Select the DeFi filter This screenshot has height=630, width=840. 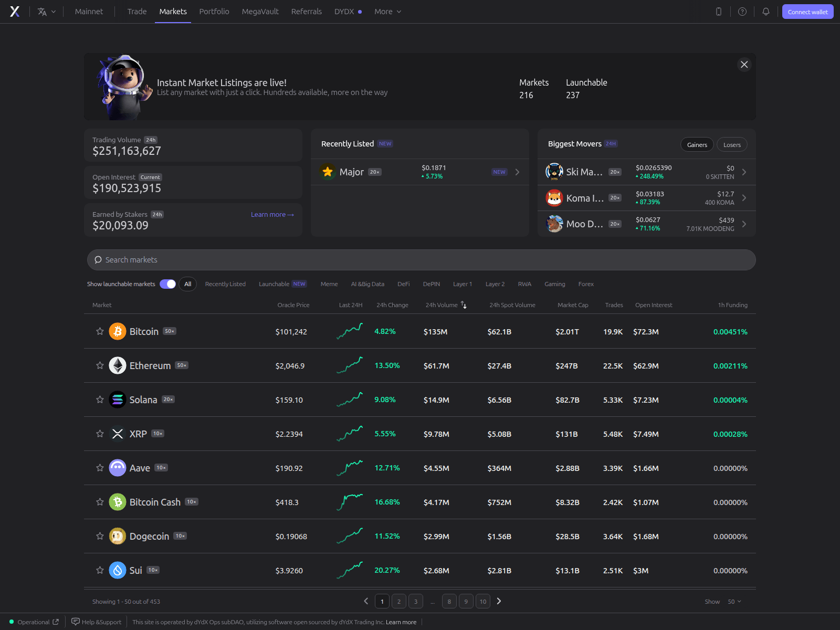pyautogui.click(x=403, y=284)
